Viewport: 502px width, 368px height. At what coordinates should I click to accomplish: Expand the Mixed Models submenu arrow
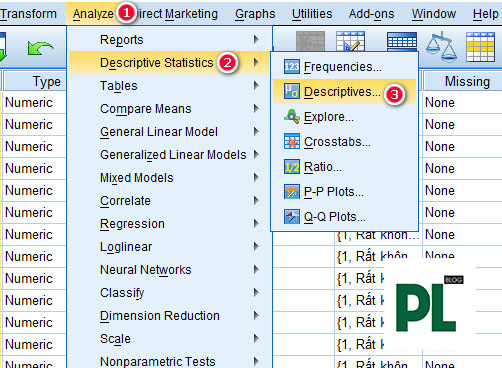(256, 177)
